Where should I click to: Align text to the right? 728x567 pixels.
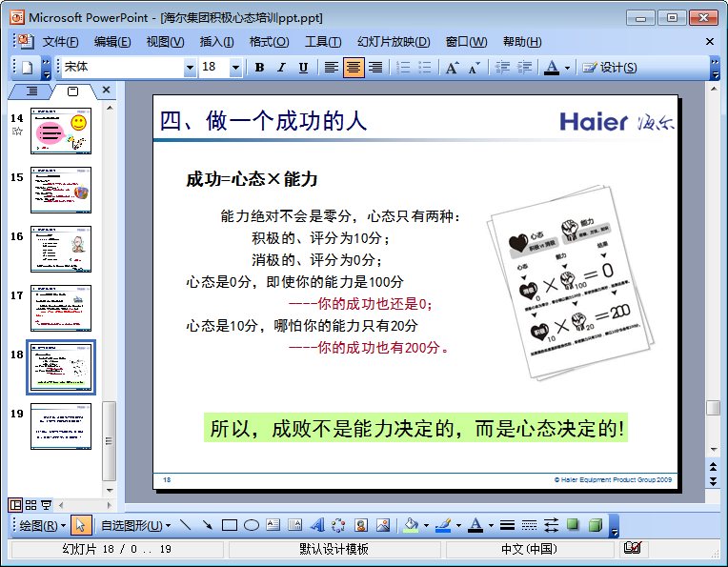tap(375, 68)
